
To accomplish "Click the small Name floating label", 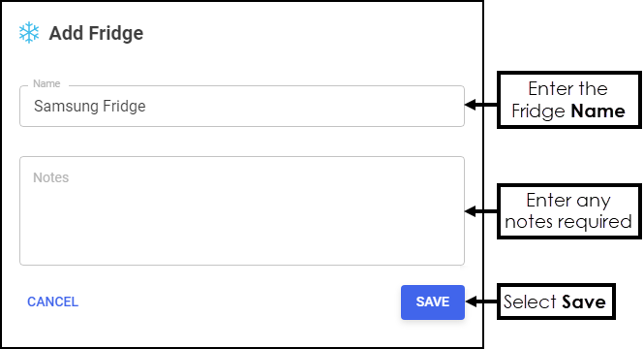I will pos(46,83).
